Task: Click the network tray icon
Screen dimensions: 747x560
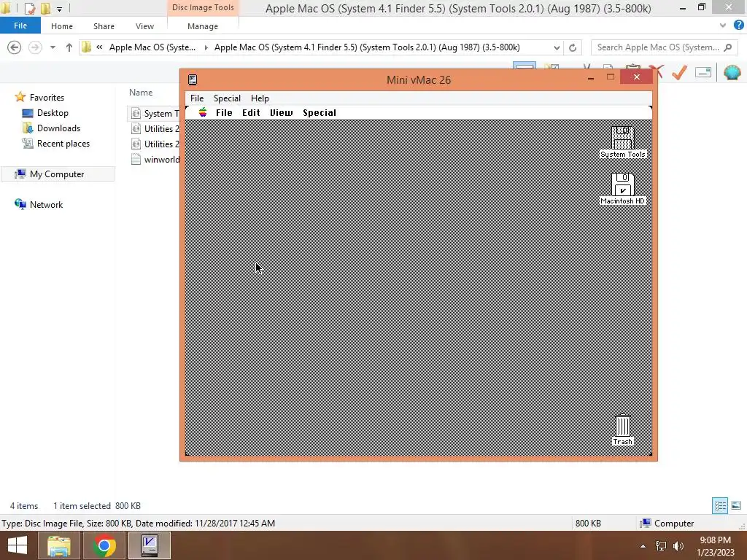Action: click(661, 546)
